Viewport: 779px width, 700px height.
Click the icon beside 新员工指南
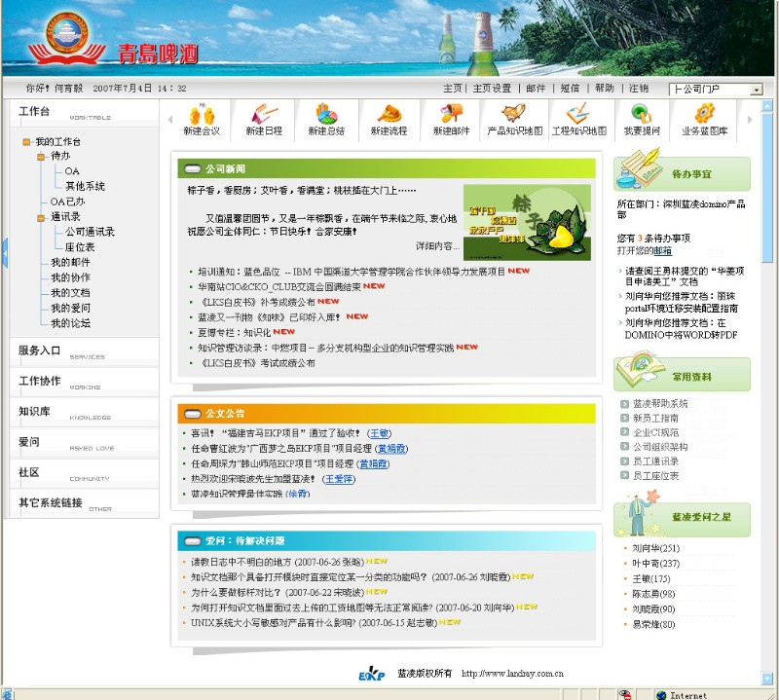tap(625, 418)
